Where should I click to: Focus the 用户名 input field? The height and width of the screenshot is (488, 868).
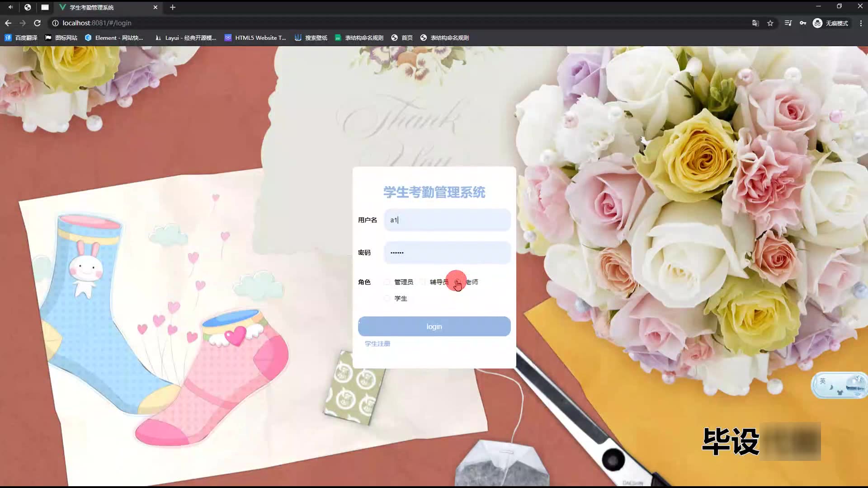point(447,220)
